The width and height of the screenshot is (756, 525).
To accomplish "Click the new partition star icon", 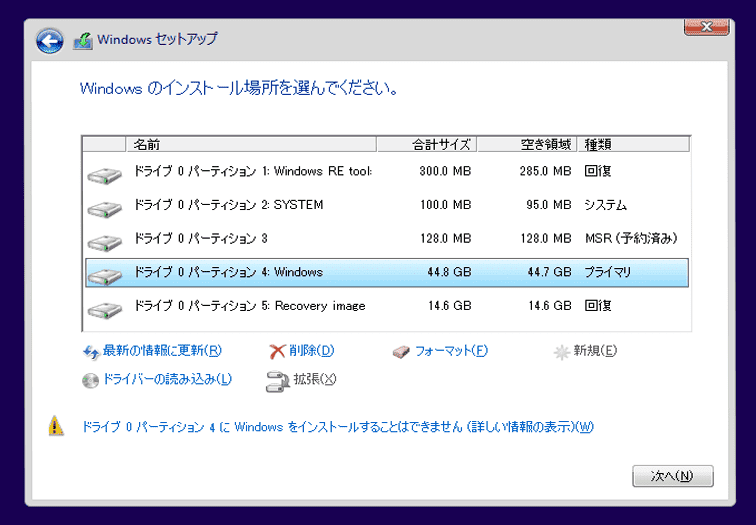I will pos(562,352).
